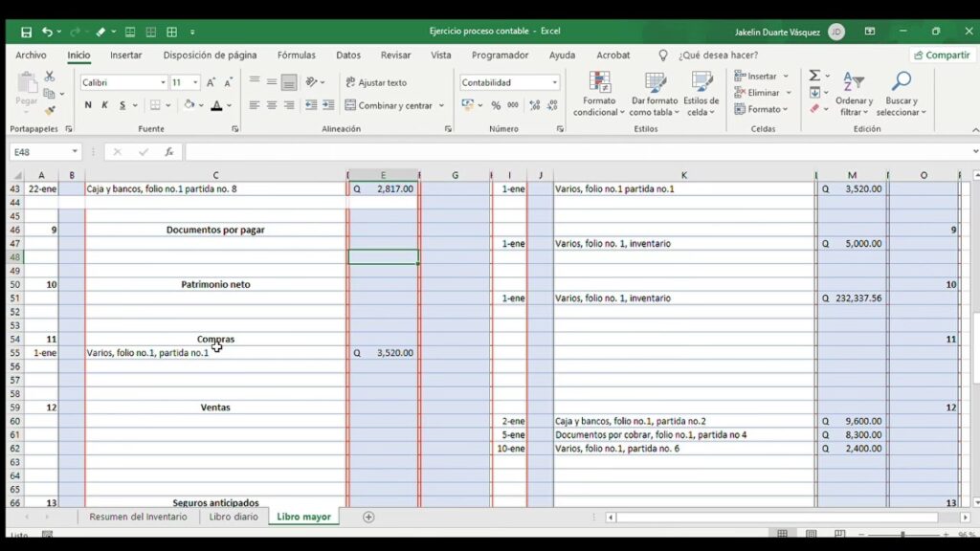Open the Calibri font name dropdown
This screenshot has height=551, width=980.
163,82
